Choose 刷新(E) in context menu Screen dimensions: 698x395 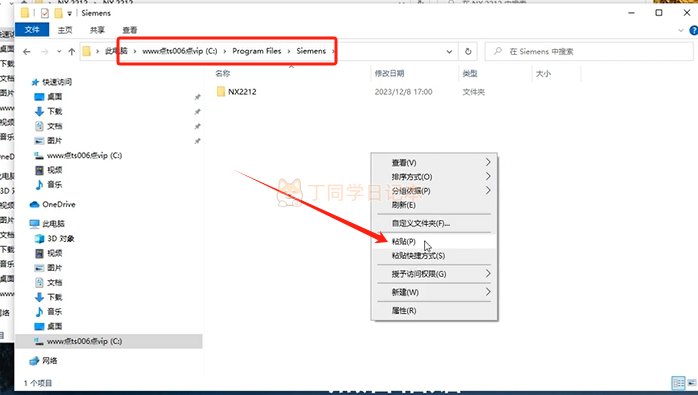click(x=434, y=205)
